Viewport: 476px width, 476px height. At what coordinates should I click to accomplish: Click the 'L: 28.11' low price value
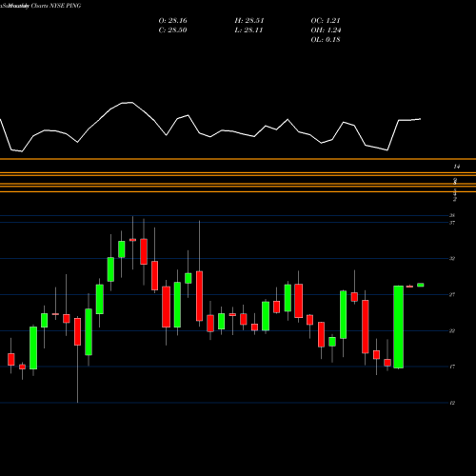[248, 30]
